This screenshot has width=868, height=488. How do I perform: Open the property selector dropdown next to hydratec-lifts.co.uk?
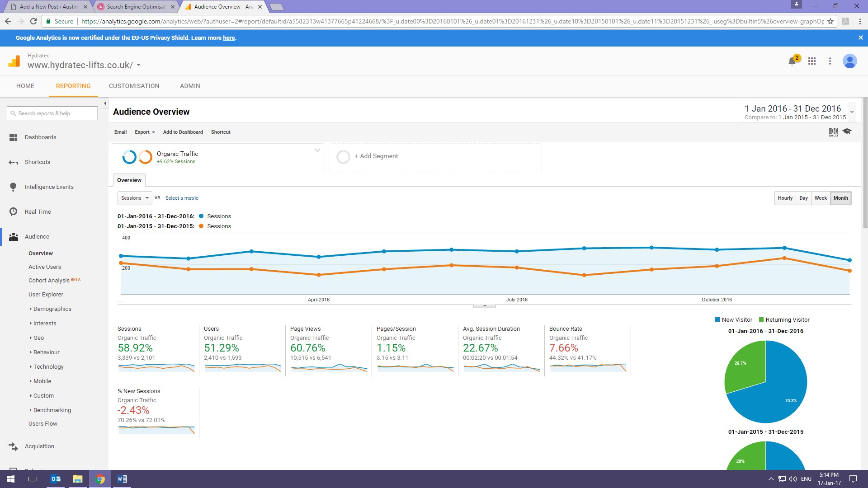pyautogui.click(x=139, y=65)
